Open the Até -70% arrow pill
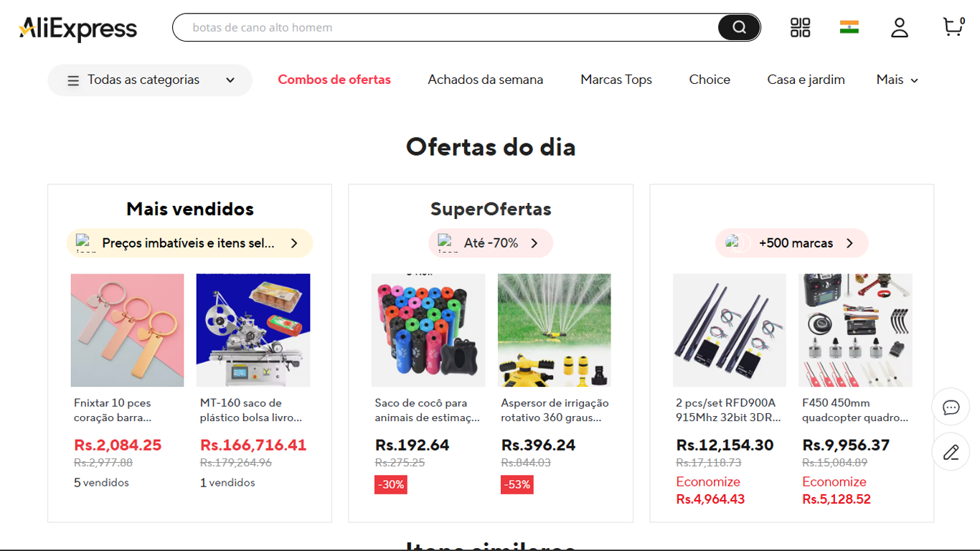This screenshot has height=551, width=980. click(x=491, y=243)
